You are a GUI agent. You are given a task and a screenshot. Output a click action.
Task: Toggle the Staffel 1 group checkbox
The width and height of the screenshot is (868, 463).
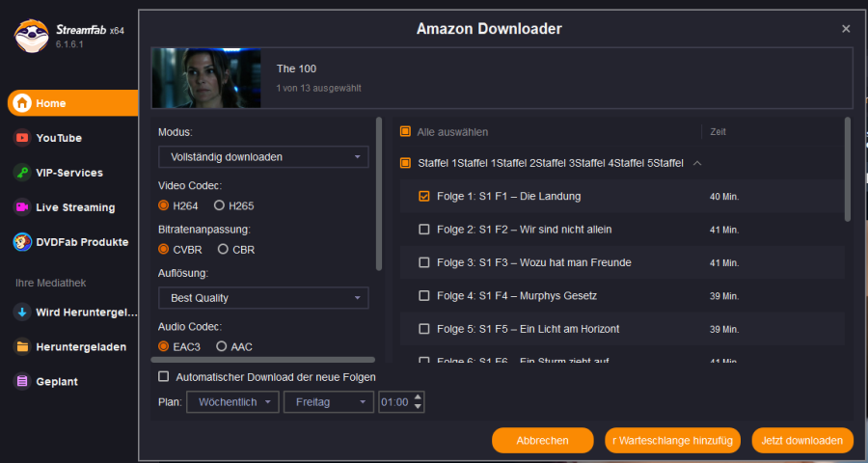click(405, 163)
